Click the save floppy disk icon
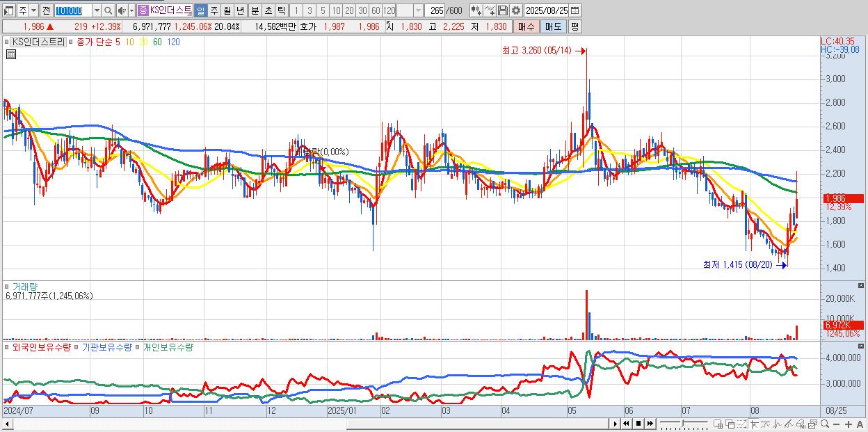Viewport: 868px width, 432px height. pyautogui.click(x=503, y=10)
